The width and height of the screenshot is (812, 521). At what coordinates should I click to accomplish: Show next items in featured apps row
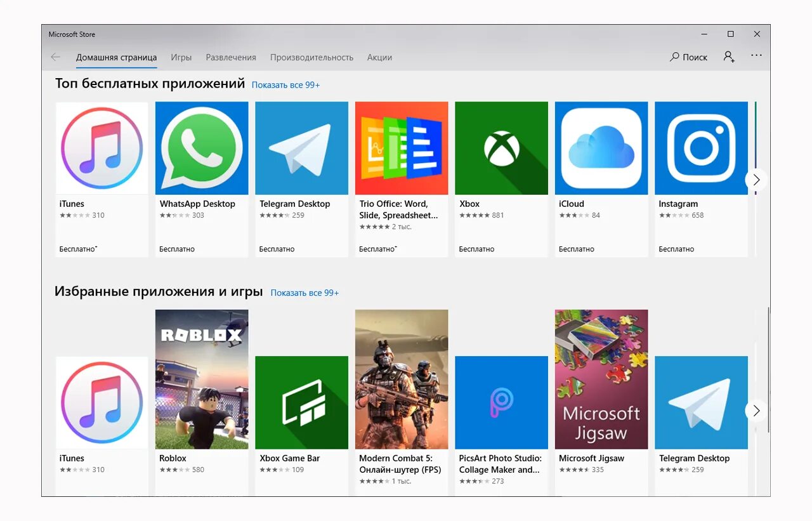point(756,411)
